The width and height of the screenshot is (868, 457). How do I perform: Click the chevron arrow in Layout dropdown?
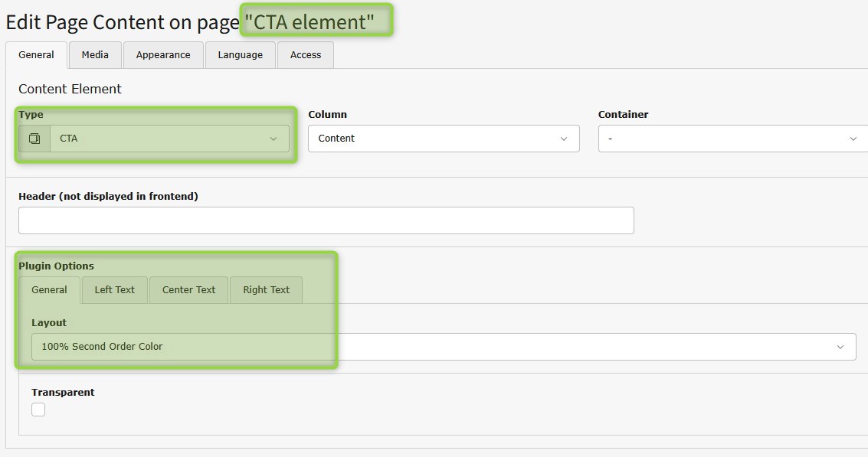(x=841, y=347)
